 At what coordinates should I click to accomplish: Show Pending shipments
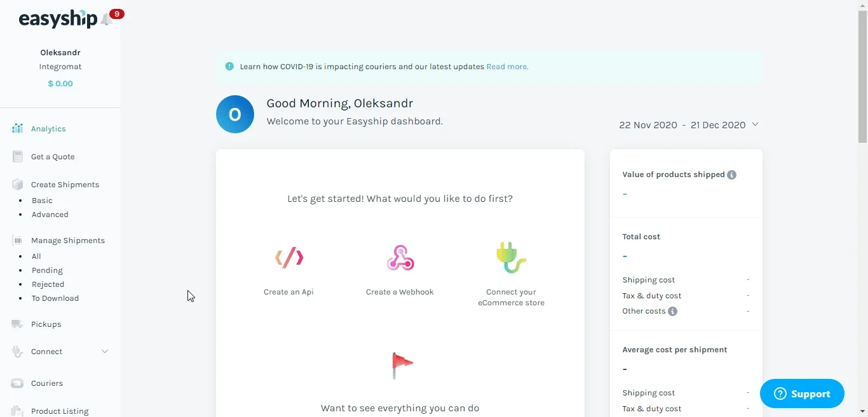tap(47, 270)
